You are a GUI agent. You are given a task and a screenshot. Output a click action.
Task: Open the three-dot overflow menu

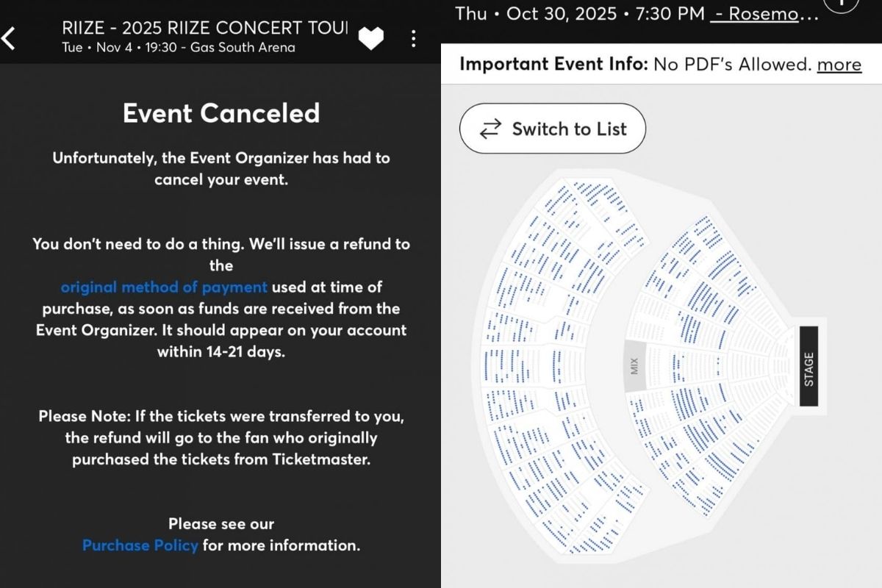(414, 37)
